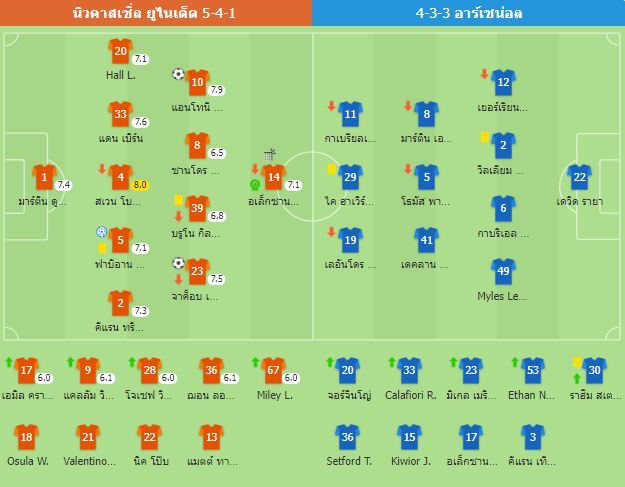625x487 pixels.
Task: Select bench player Osula W. number 18
Action: coord(26,437)
